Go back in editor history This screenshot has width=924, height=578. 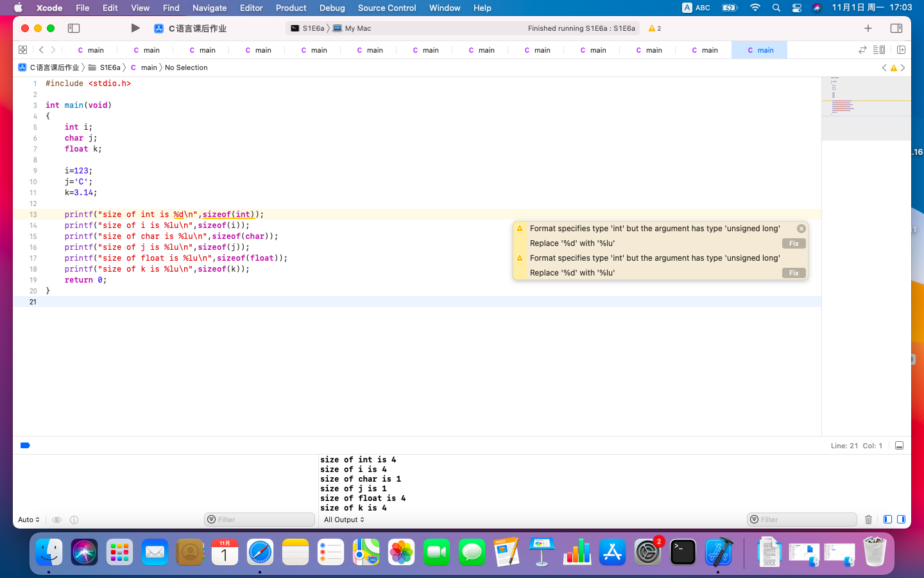[x=41, y=49]
